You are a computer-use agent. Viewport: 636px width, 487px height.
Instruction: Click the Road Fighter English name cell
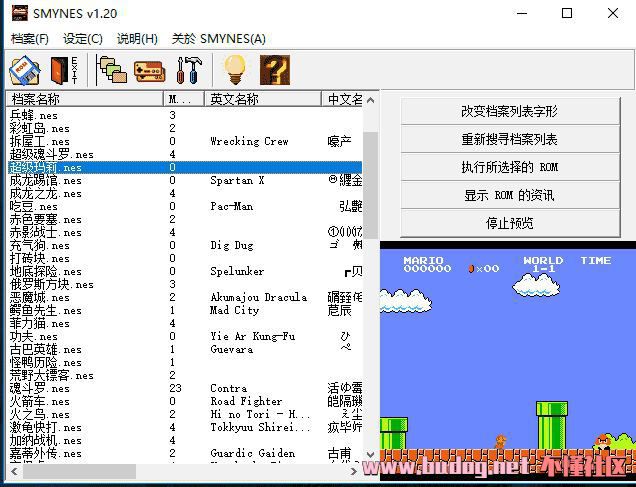pyautogui.click(x=246, y=401)
